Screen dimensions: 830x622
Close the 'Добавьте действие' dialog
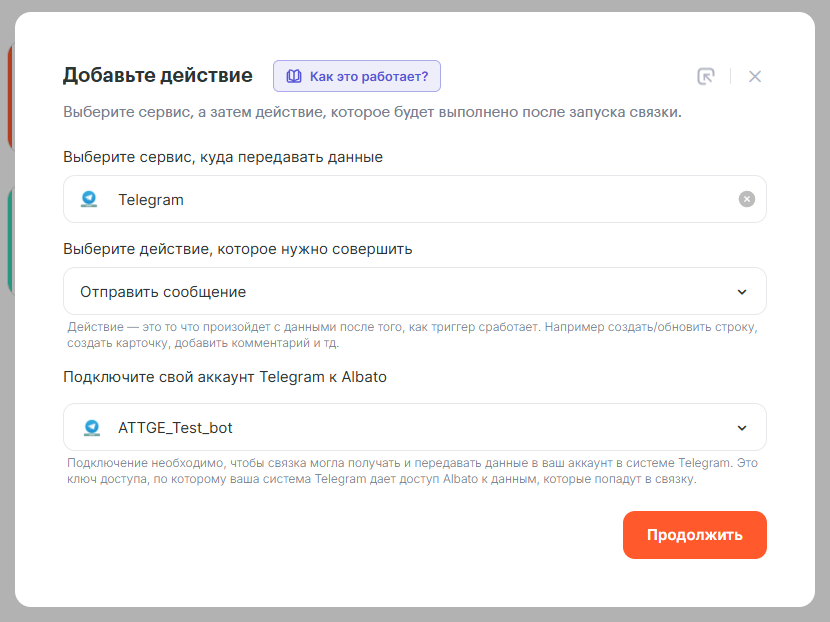pyautogui.click(x=755, y=77)
